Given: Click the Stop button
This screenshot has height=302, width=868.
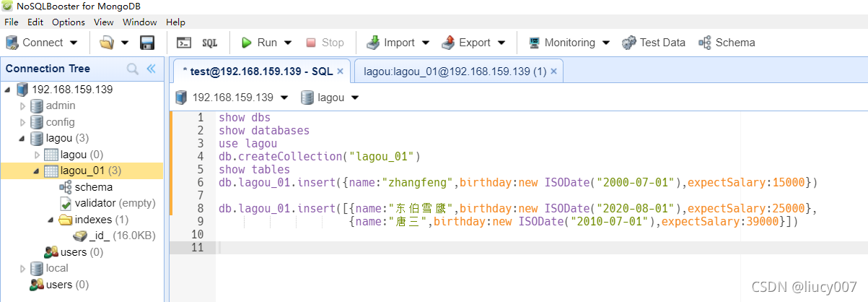Looking at the screenshot, I should coord(325,43).
